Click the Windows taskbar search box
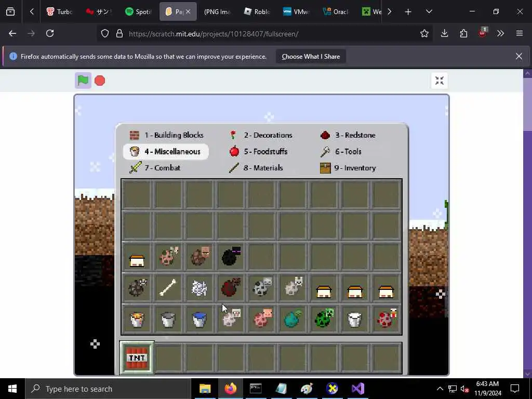This screenshot has height=399, width=532. (108, 389)
